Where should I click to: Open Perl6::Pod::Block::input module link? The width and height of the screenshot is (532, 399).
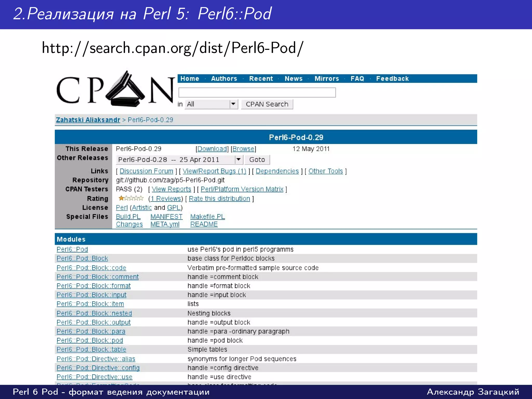point(91,295)
